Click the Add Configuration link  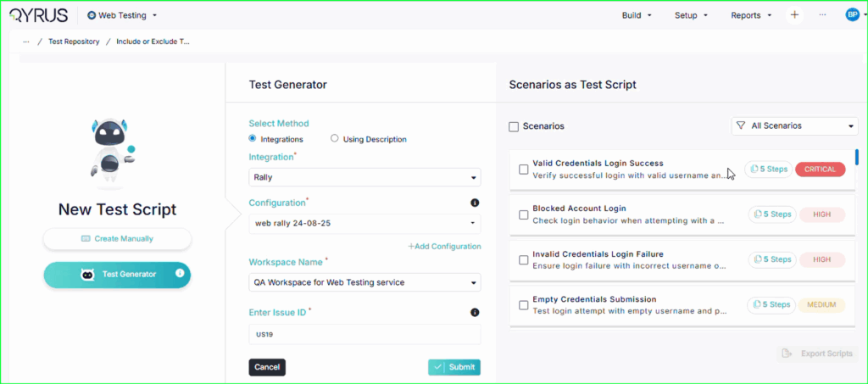tap(444, 247)
